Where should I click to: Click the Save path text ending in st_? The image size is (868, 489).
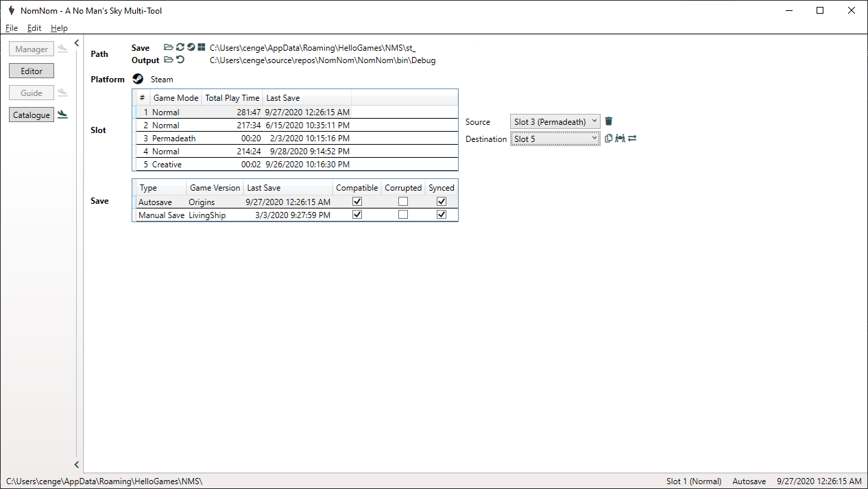[313, 48]
